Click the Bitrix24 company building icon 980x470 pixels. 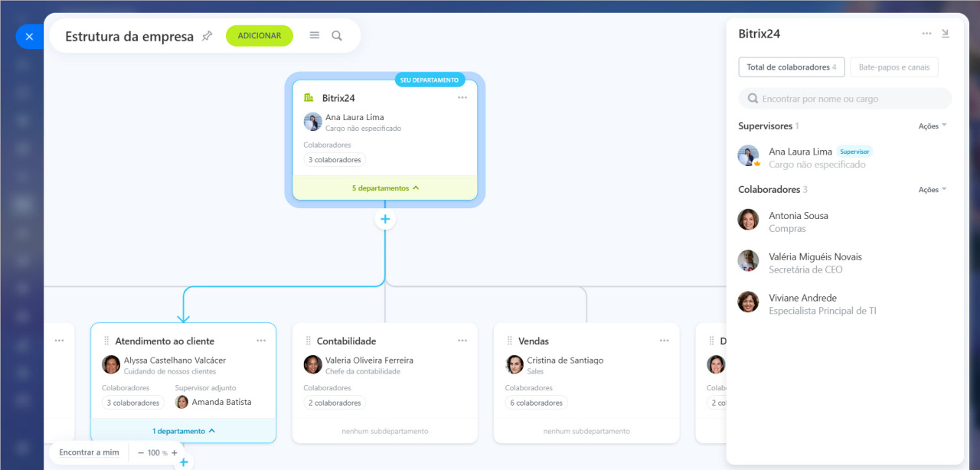309,98
